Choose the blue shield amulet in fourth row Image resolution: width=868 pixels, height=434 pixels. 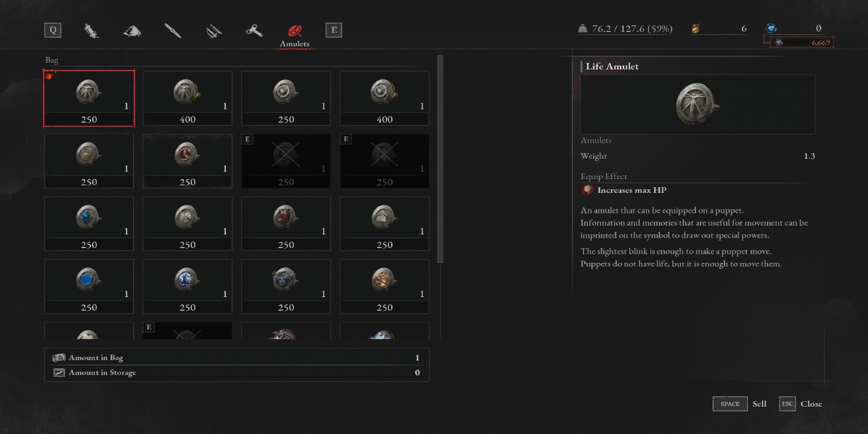89,286
